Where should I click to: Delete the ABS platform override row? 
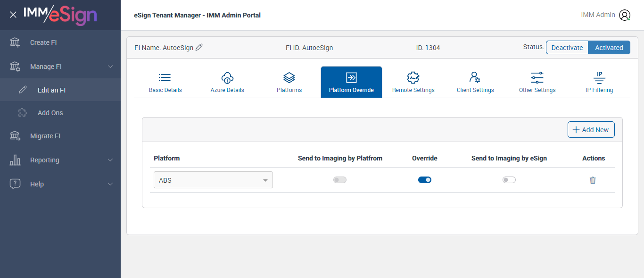[x=593, y=180]
